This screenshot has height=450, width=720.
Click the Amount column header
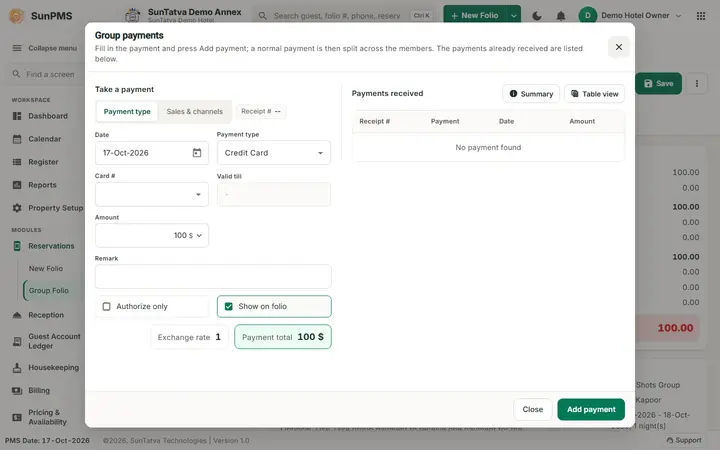pyautogui.click(x=582, y=121)
